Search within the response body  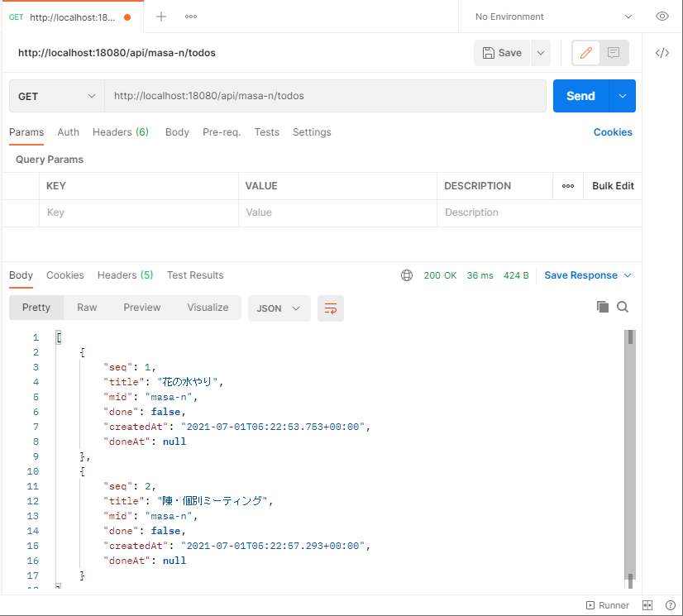623,307
